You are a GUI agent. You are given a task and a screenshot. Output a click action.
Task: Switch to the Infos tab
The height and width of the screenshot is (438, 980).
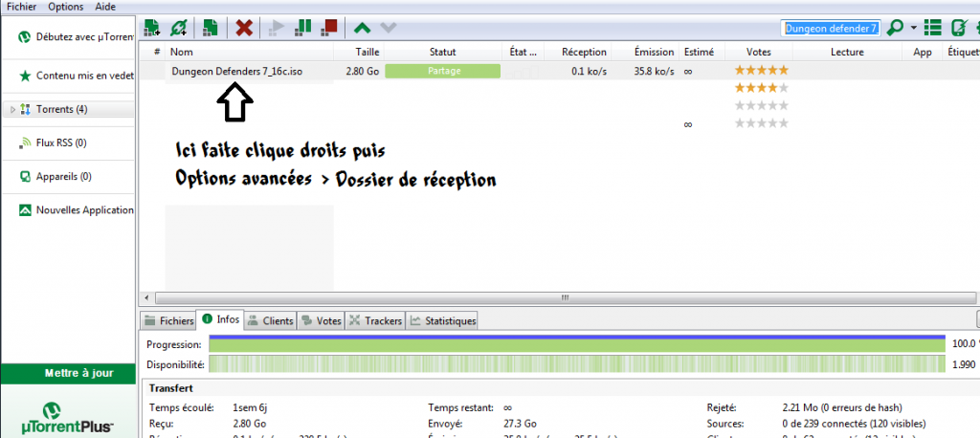click(221, 319)
